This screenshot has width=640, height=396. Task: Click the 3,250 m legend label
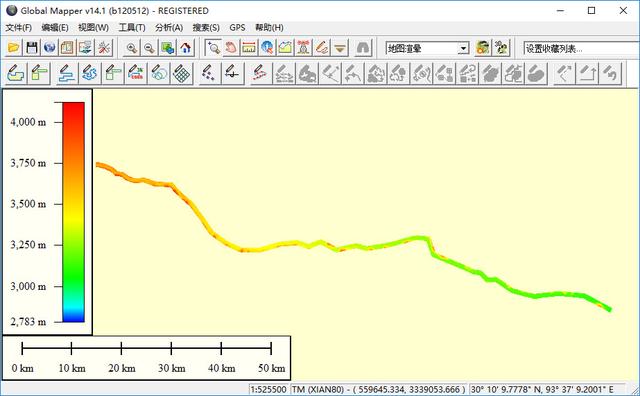(28, 245)
